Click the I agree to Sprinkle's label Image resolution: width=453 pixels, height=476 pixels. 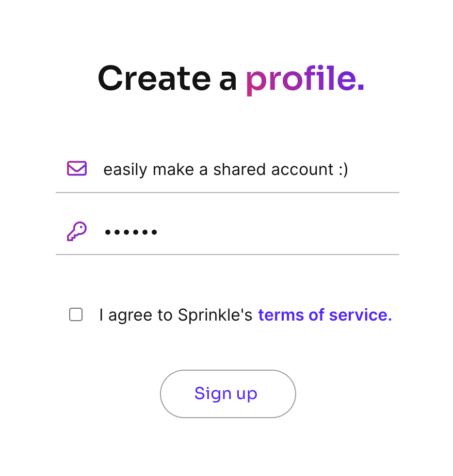(x=175, y=315)
